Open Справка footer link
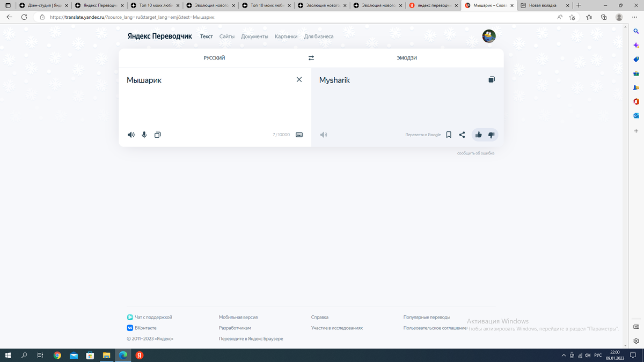This screenshot has width=644, height=362. coord(320,317)
